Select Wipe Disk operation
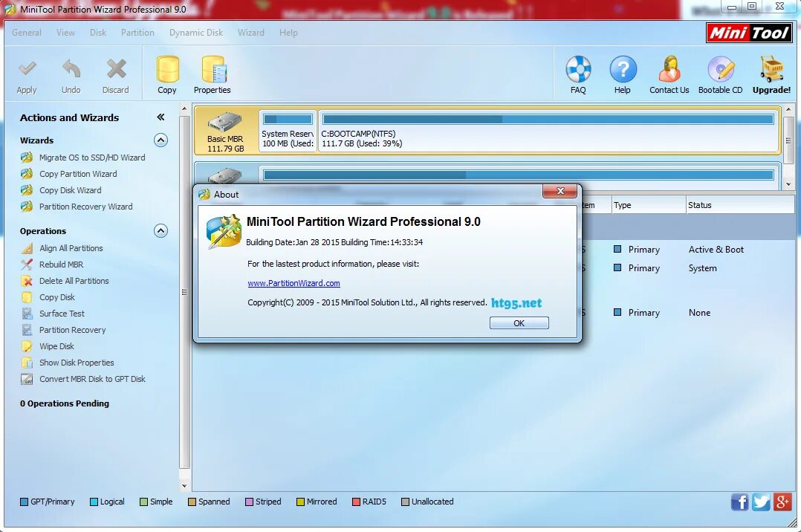 pos(56,346)
